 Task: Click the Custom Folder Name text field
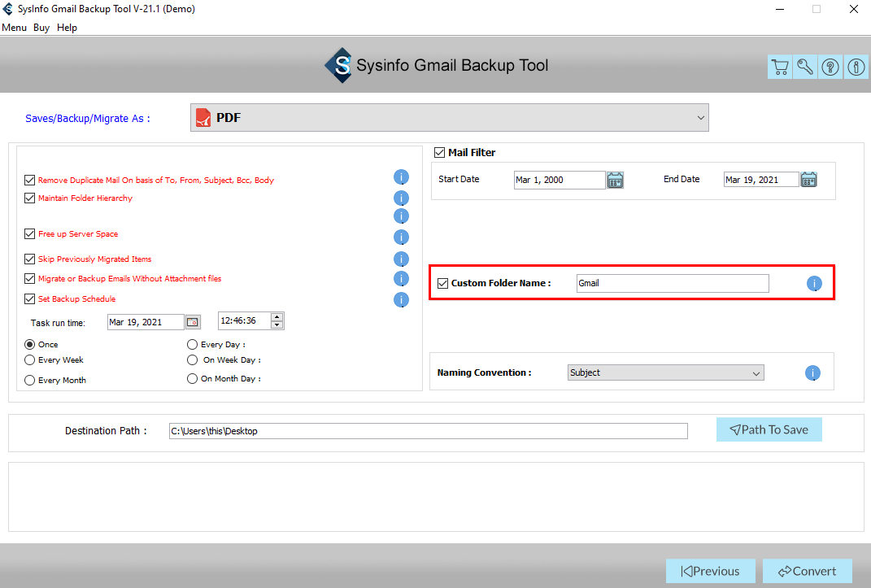pos(673,283)
